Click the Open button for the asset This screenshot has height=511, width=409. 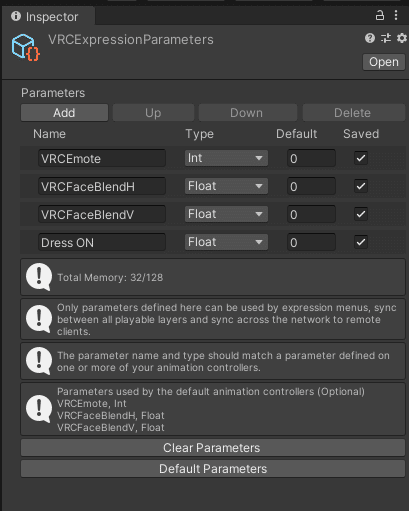[x=384, y=62]
